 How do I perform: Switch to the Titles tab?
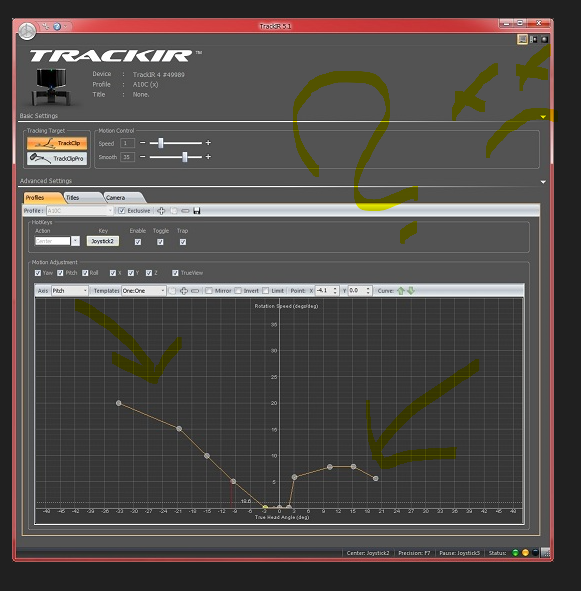coord(81,198)
